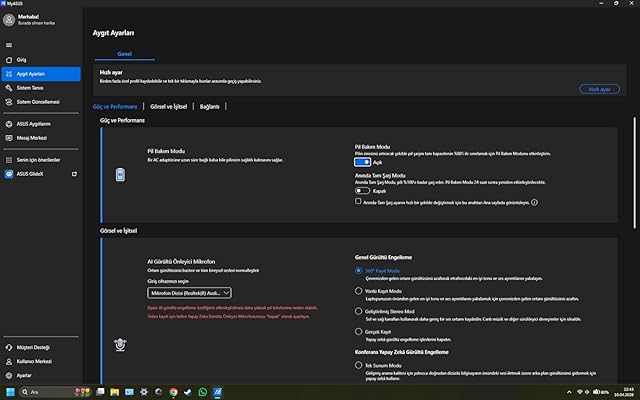Select Yönlü Kayıt Modu radio button
This screenshot has height=400, width=640.
click(358, 291)
